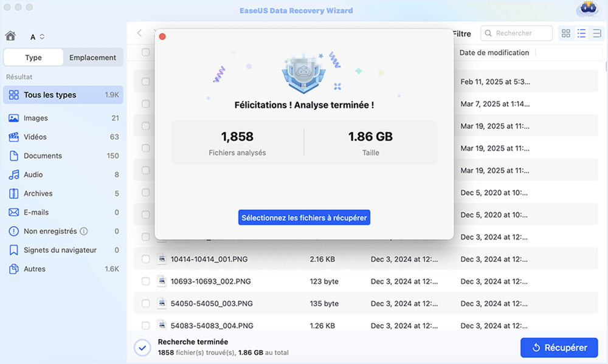The height and width of the screenshot is (364, 608).
Task: Tick the select-all checkbox in the header
Action: tap(146, 52)
